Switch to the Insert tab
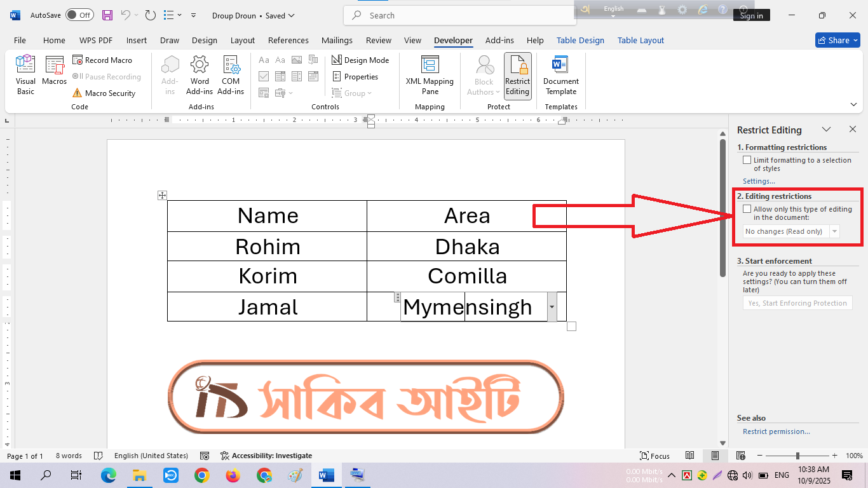Image resolution: width=868 pixels, height=488 pixels. [x=137, y=40]
